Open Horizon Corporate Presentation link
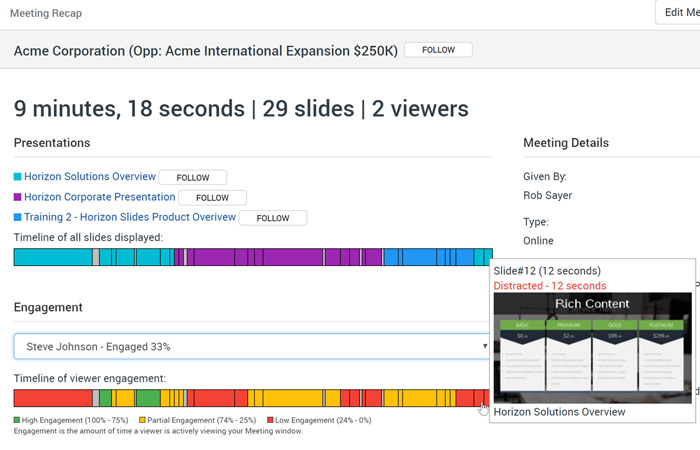Viewport: 700px width, 450px height. click(100, 197)
